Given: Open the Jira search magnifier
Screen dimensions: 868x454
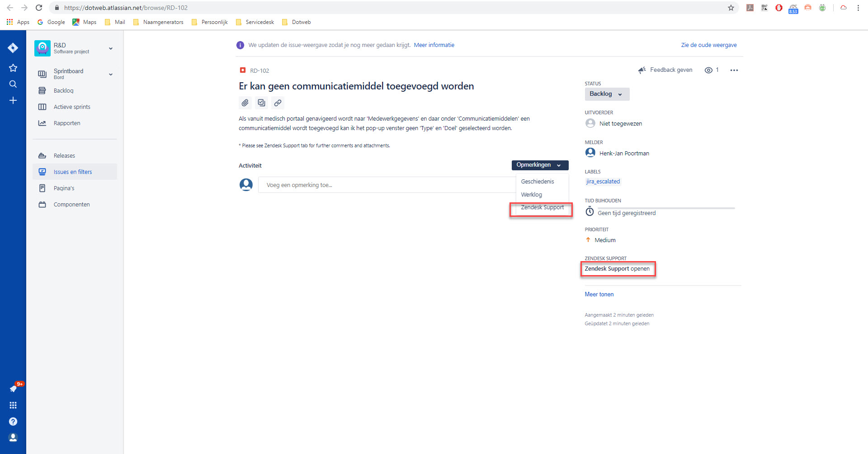Looking at the screenshot, I should pos(13,84).
